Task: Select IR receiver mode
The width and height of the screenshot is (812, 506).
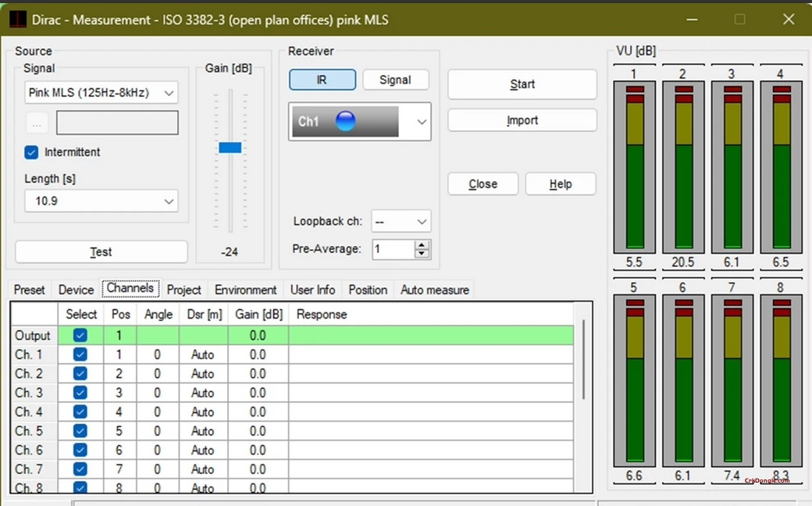Action: click(322, 79)
